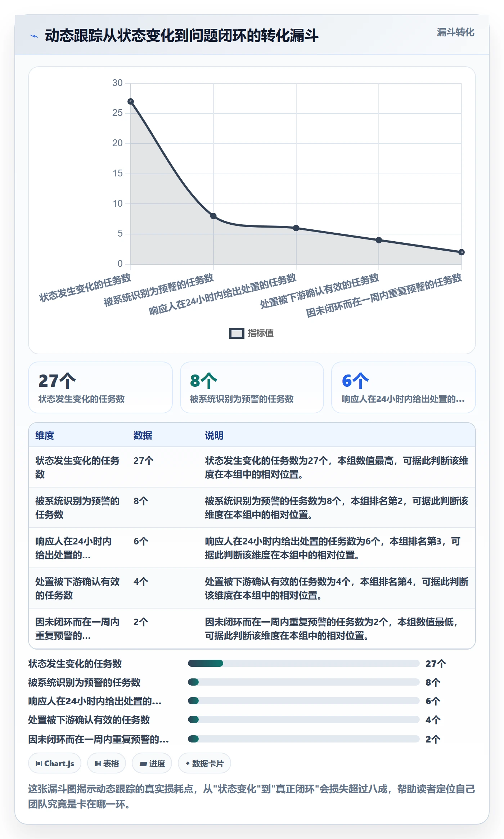Open the 27个 状态发生变化 data card
The image size is (504, 839).
[100, 387]
